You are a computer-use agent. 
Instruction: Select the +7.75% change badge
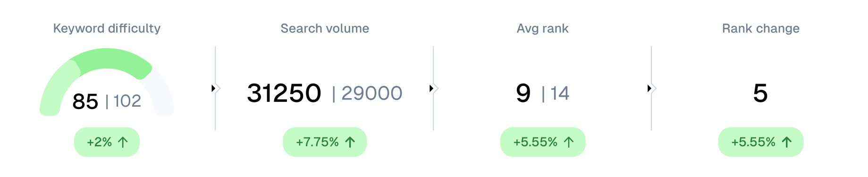[x=325, y=142]
